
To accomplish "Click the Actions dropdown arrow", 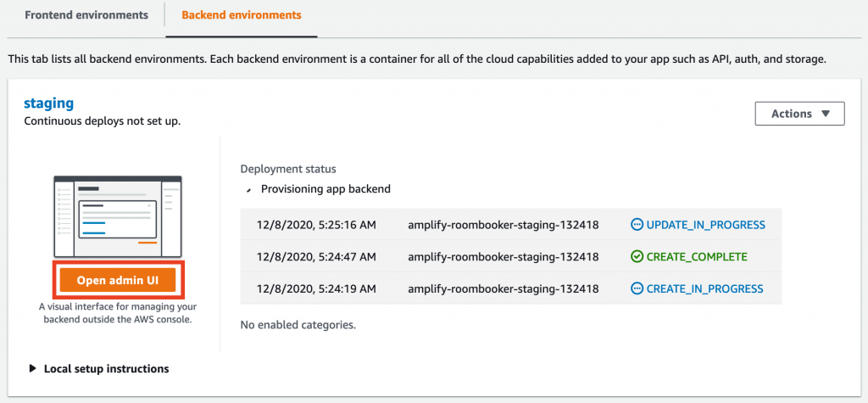I will [x=826, y=114].
